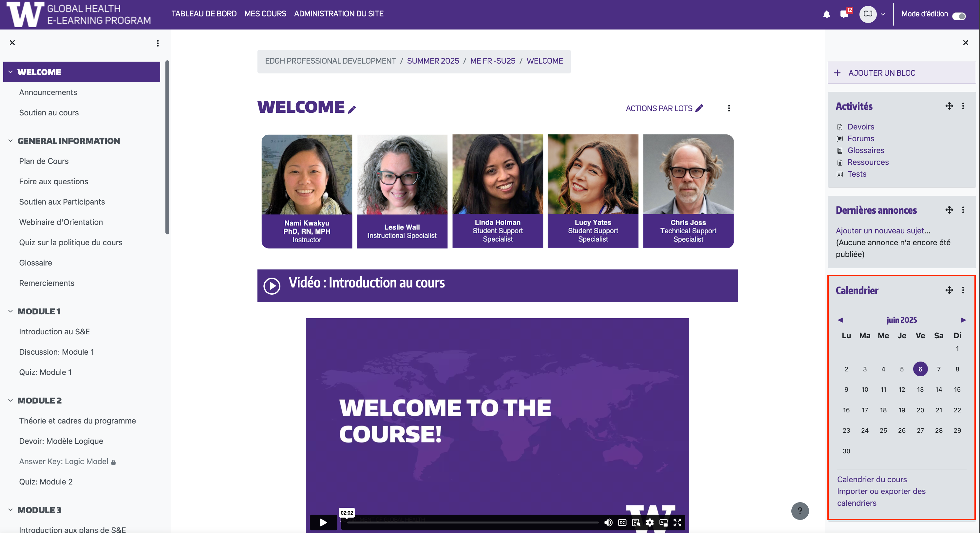Image resolution: width=980 pixels, height=533 pixels.
Task: Click AJOUTER UN BLOC button
Action: [x=901, y=73]
